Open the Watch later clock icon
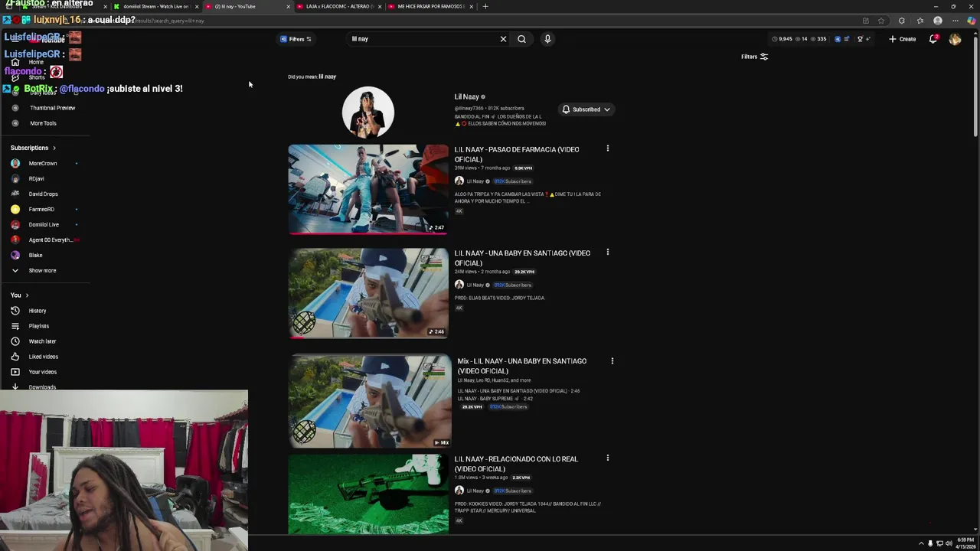The image size is (980, 551). point(15,341)
